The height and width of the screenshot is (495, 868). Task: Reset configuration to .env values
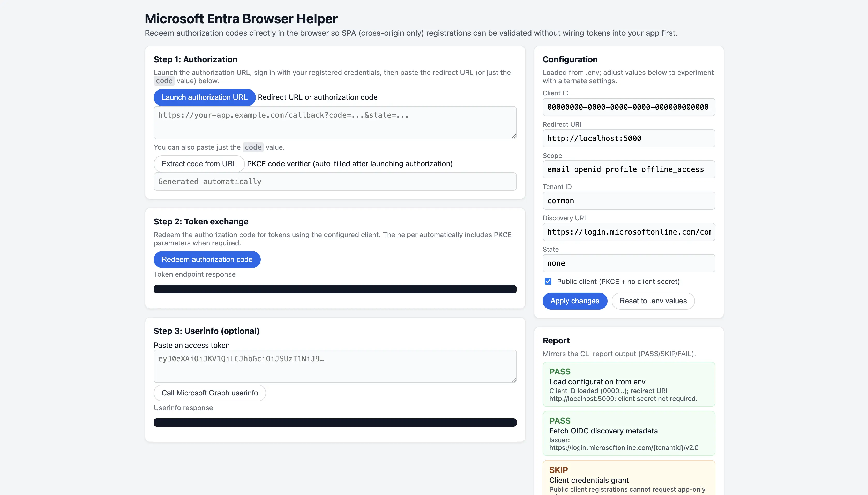653,301
